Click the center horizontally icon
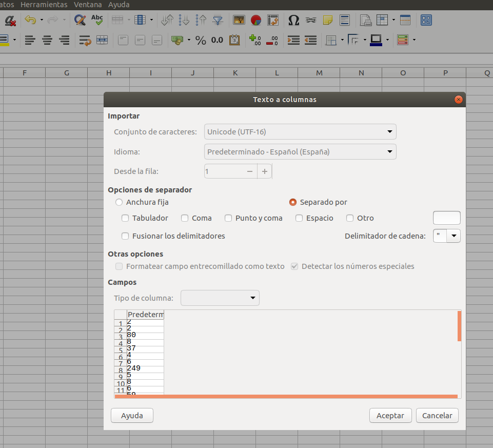 (x=47, y=40)
